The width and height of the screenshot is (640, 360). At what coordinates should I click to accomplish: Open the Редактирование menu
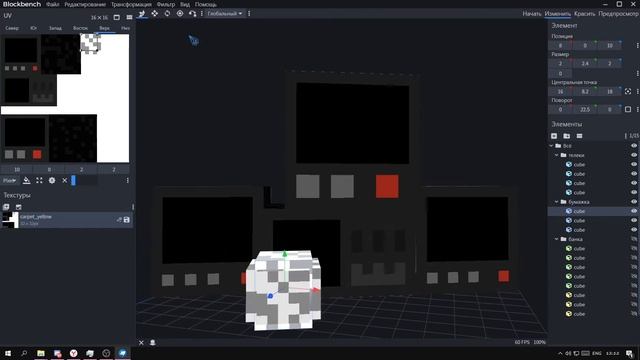[x=85, y=4]
